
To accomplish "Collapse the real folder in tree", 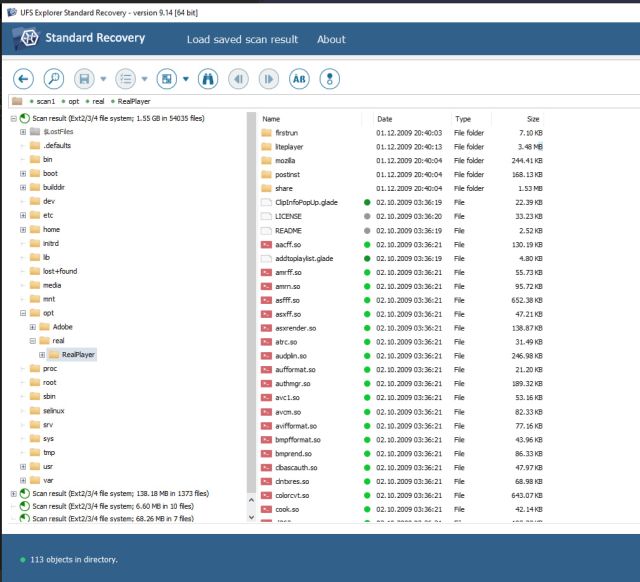I will click(33, 341).
